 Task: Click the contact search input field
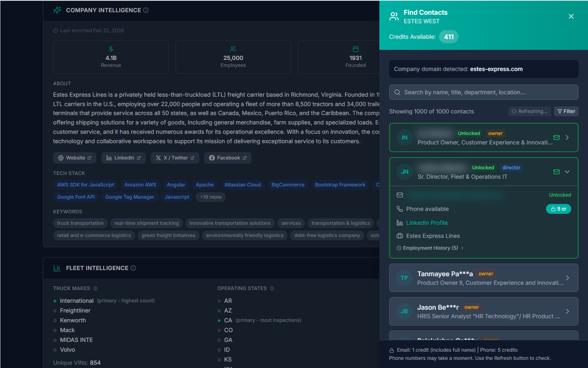[483, 92]
